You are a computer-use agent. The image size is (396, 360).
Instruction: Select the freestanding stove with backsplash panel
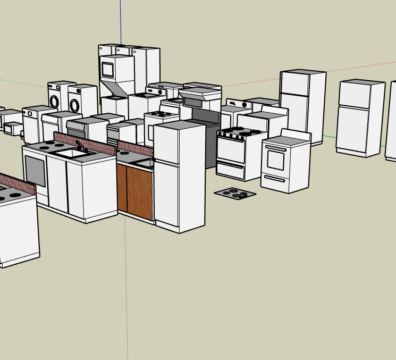(286, 162)
